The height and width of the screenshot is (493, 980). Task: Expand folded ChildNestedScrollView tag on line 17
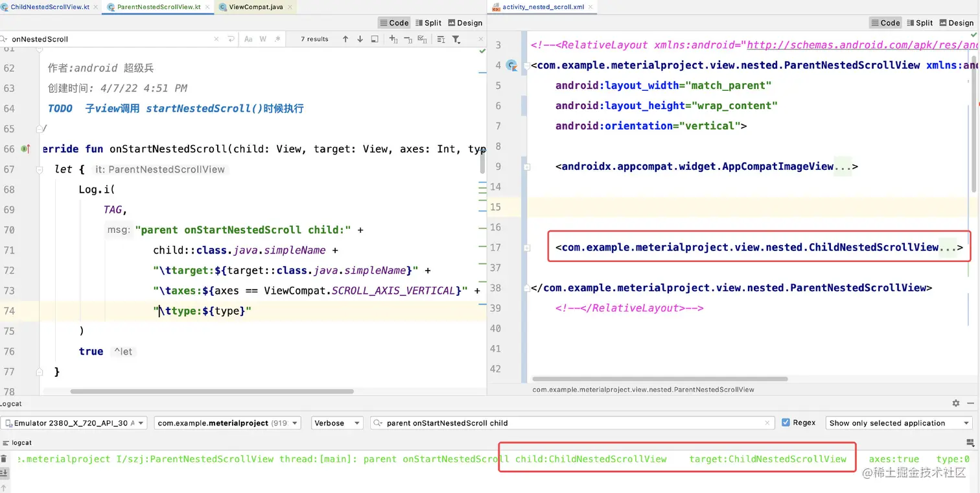pyautogui.click(x=527, y=248)
